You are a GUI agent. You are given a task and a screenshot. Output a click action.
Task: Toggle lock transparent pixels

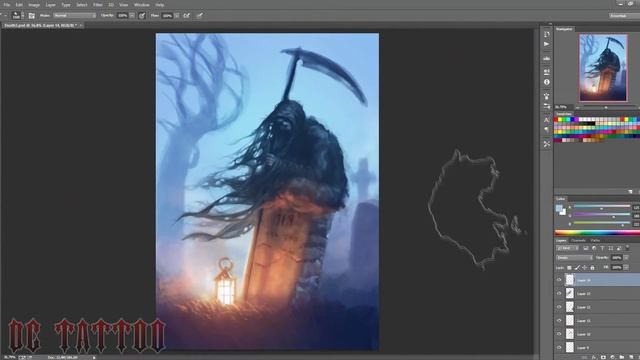(569, 268)
